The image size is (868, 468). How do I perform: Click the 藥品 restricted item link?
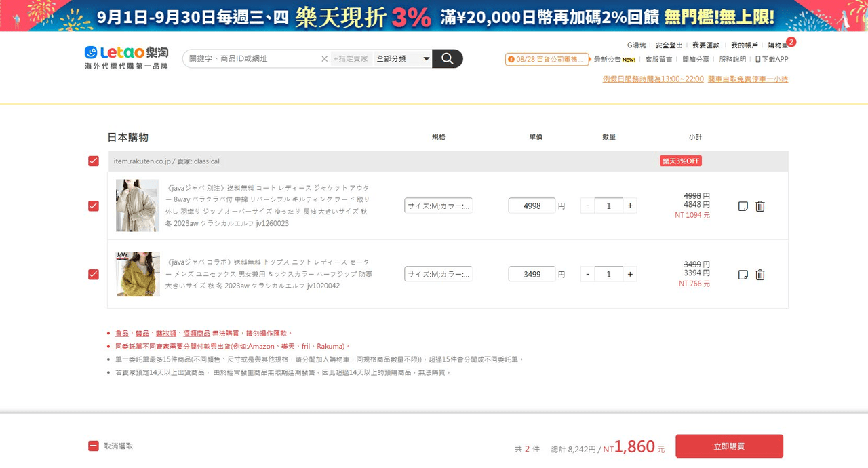pyautogui.click(x=142, y=333)
